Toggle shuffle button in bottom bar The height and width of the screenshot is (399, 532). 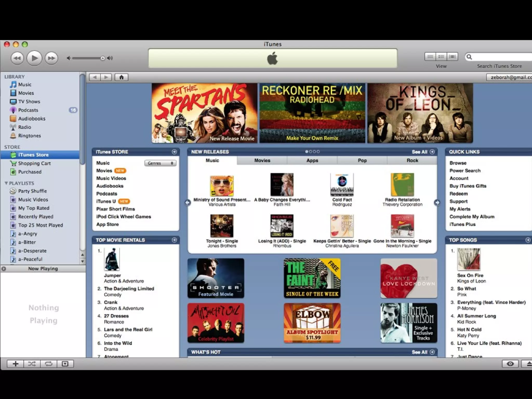32,364
